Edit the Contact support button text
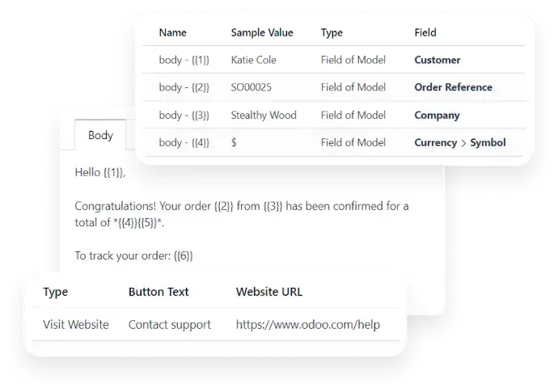 (170, 324)
